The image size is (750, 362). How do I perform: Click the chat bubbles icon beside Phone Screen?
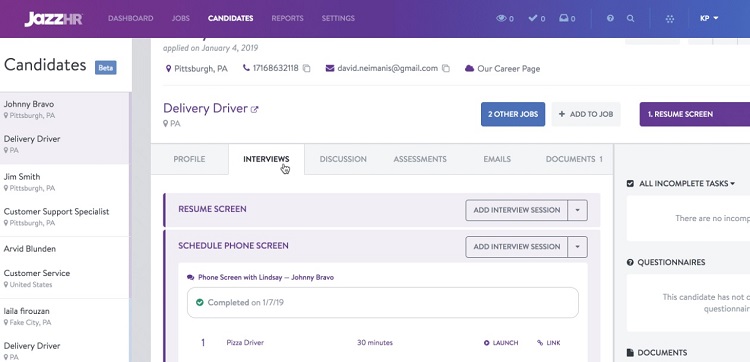tap(190, 277)
